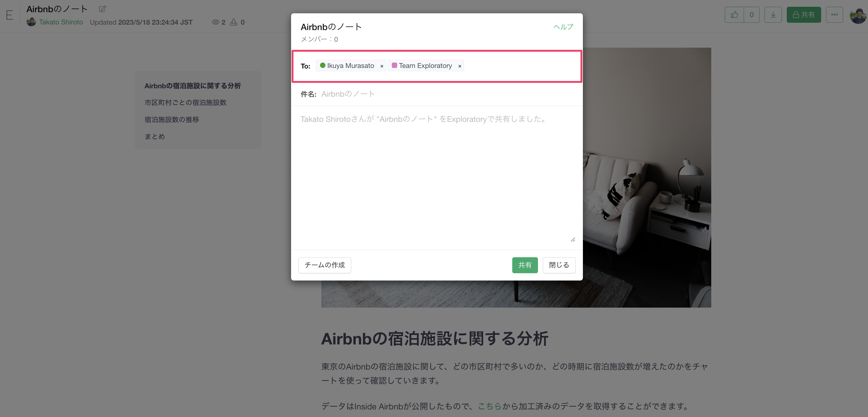Go to 宿泊施設数の推移 section
This screenshot has width=868, height=417.
172,120
